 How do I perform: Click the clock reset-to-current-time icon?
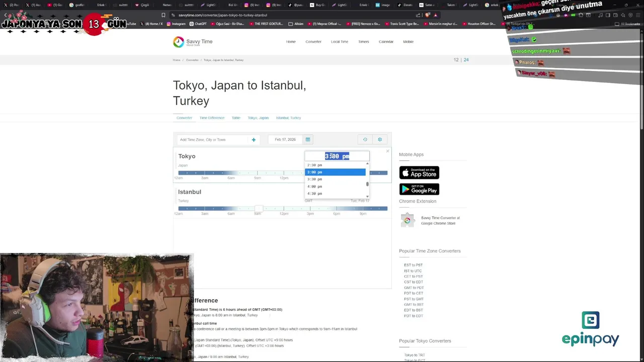(x=365, y=139)
